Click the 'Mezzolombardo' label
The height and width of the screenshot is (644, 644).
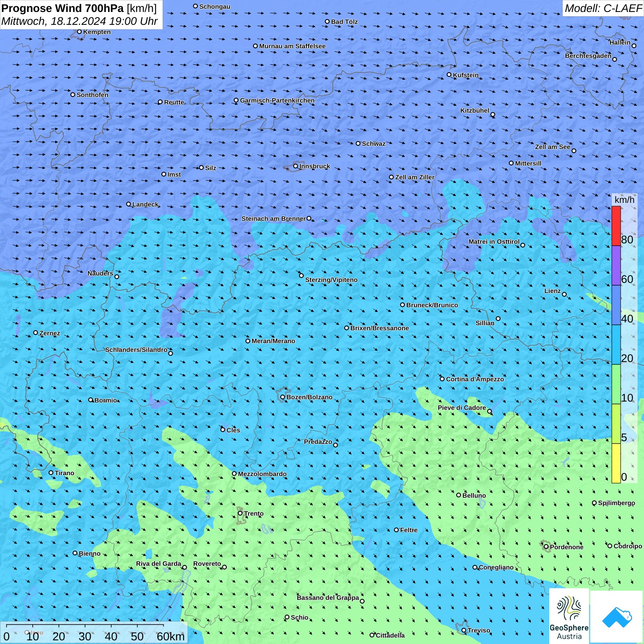point(262,474)
